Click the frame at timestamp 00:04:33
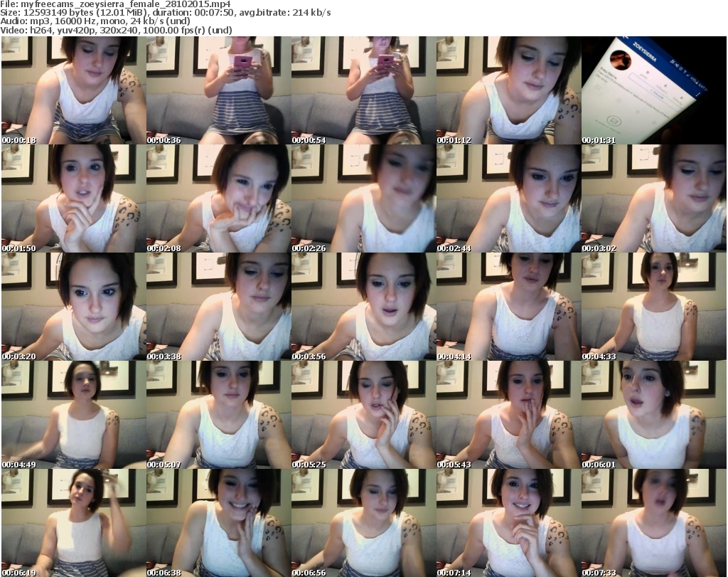The image size is (728, 577). pos(654,307)
